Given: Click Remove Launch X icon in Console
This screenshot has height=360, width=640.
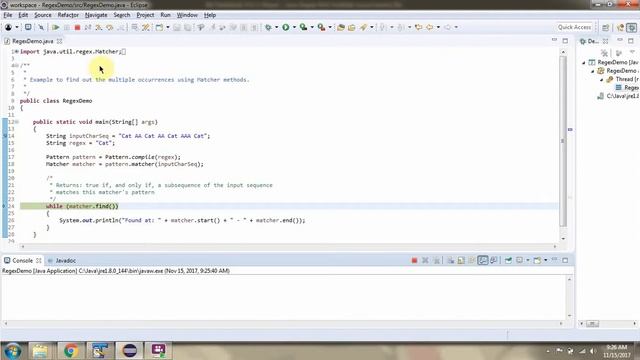Looking at the screenshot, I should [425, 260].
